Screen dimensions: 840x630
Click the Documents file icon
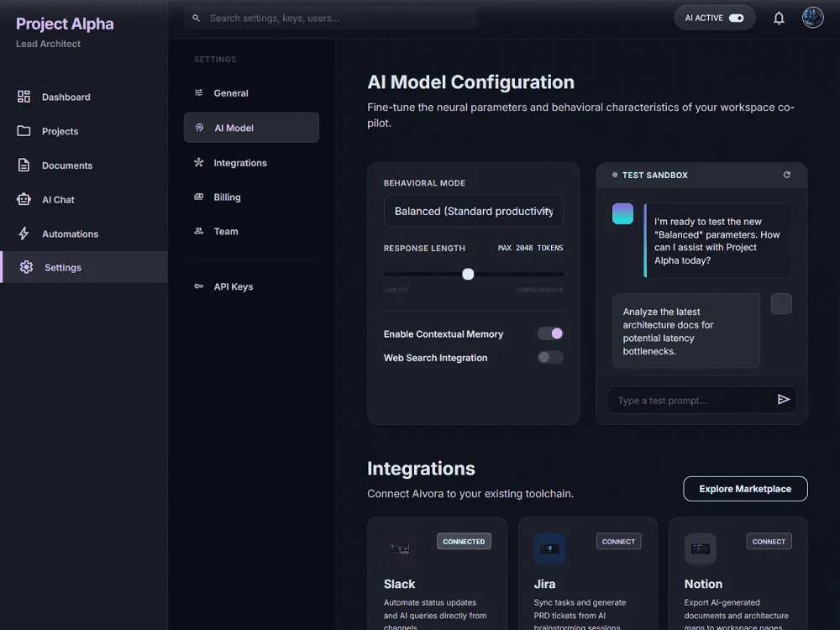click(24, 165)
